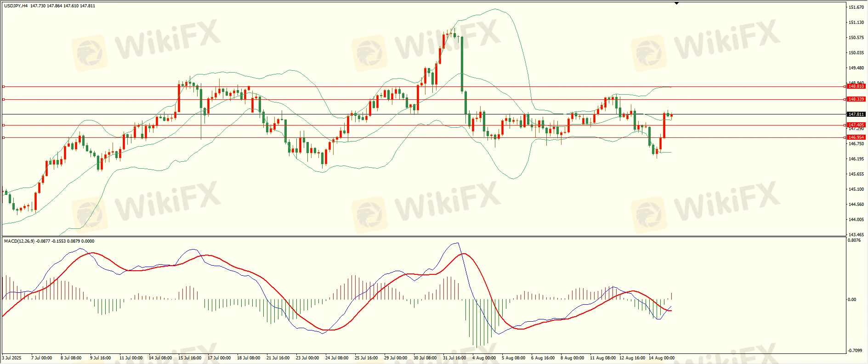Click the 6 Aug 16:00 time label

coord(543,358)
